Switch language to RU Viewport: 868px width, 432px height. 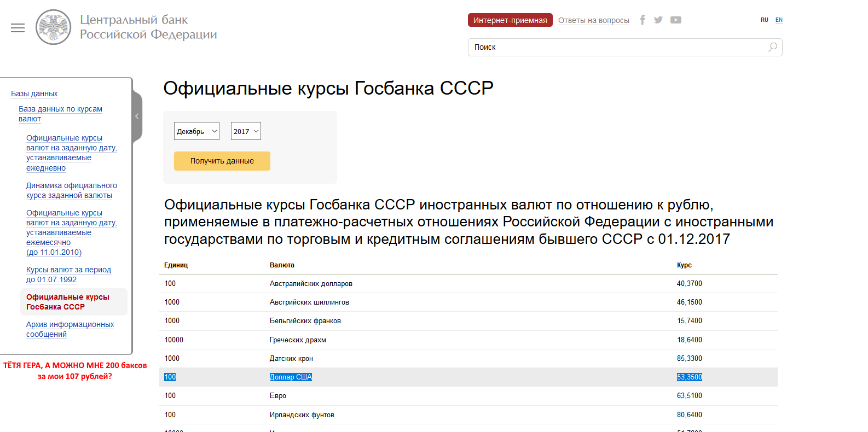(765, 20)
